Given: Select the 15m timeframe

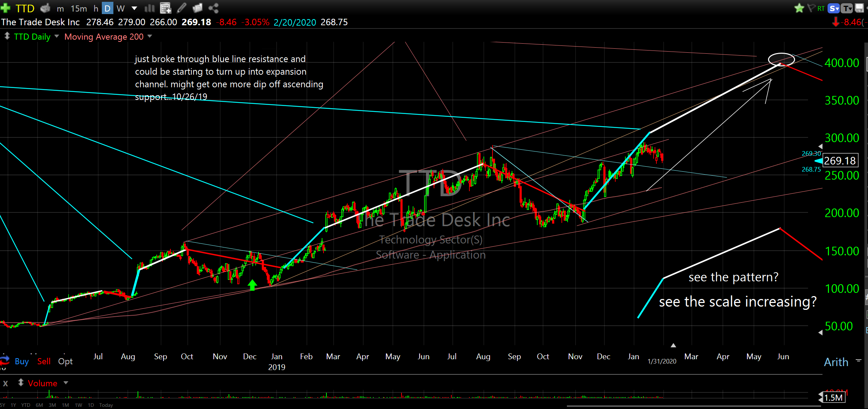Looking at the screenshot, I should pyautogui.click(x=79, y=8).
